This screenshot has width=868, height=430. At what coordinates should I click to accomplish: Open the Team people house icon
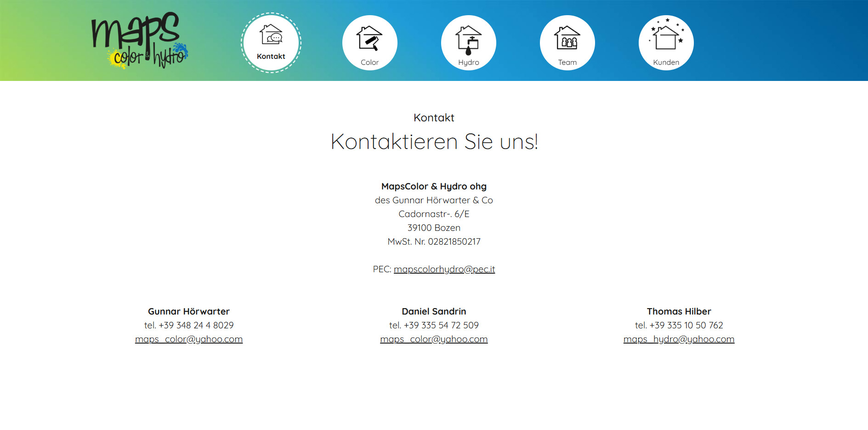point(567,38)
